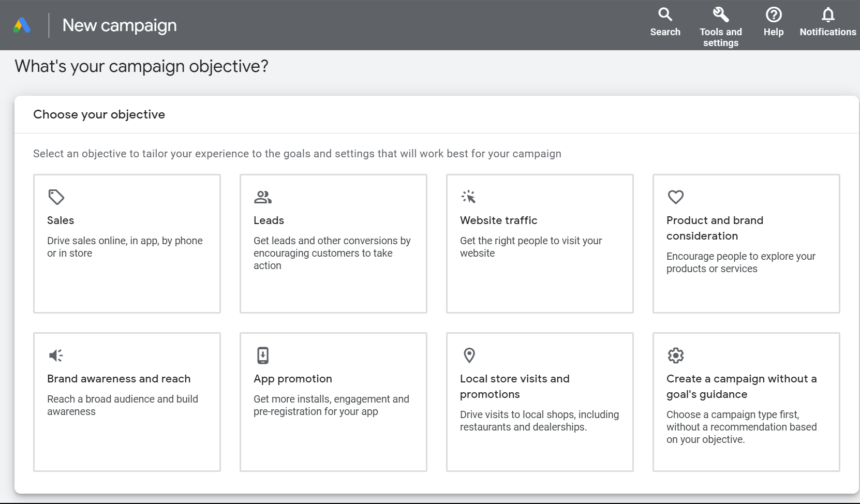Click the Notifications label in top bar
The image size is (860, 504).
tap(828, 32)
